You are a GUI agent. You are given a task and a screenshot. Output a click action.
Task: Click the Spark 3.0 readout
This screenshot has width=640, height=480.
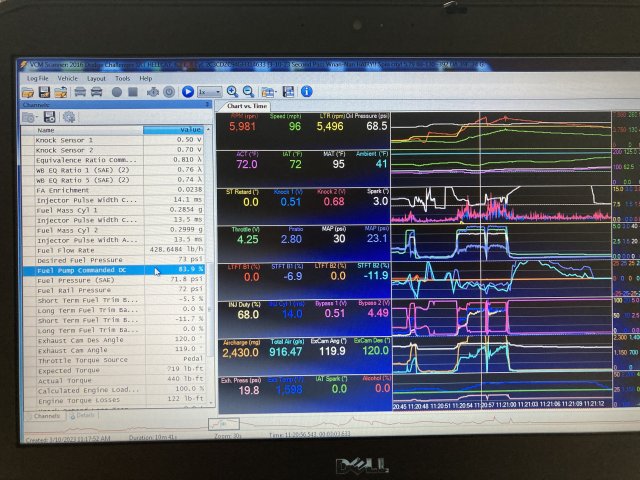point(380,201)
